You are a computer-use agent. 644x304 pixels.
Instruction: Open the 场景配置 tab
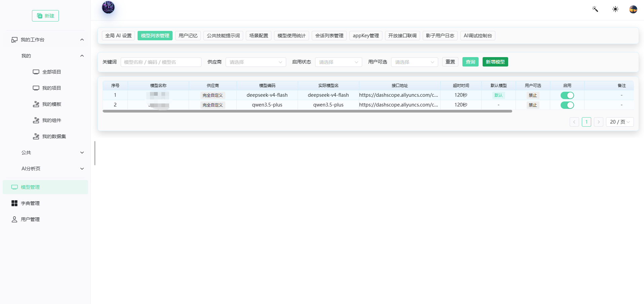tap(259, 36)
